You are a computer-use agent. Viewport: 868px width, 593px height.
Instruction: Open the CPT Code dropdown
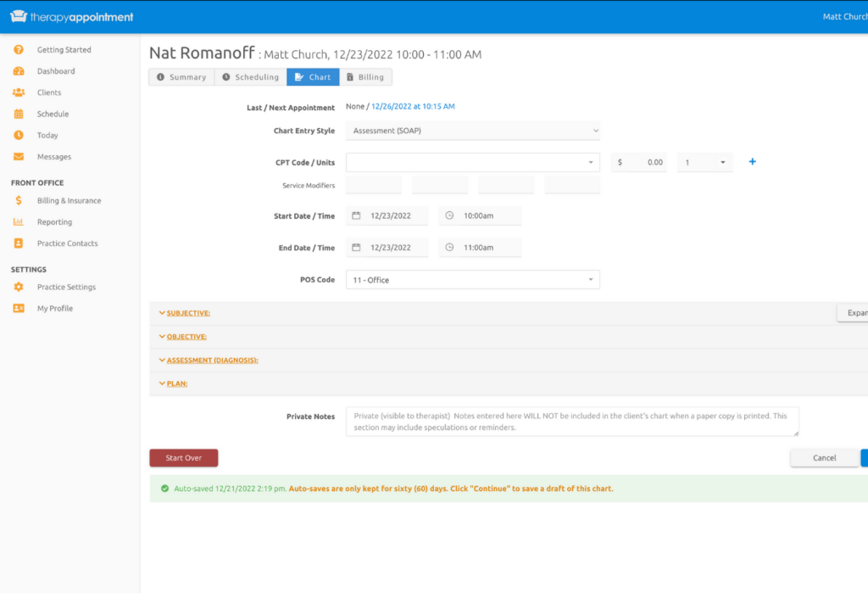472,162
